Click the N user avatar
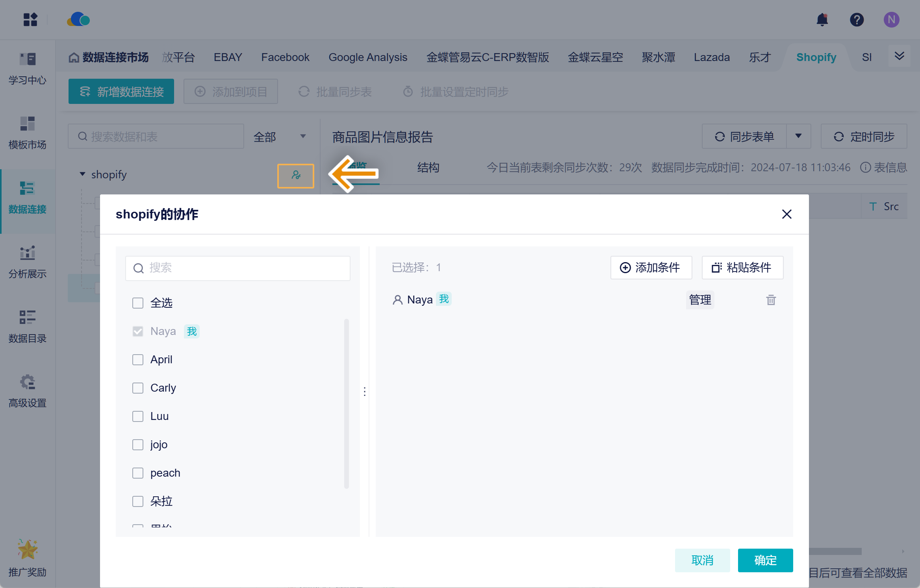Image resolution: width=920 pixels, height=588 pixels. [x=891, y=20]
